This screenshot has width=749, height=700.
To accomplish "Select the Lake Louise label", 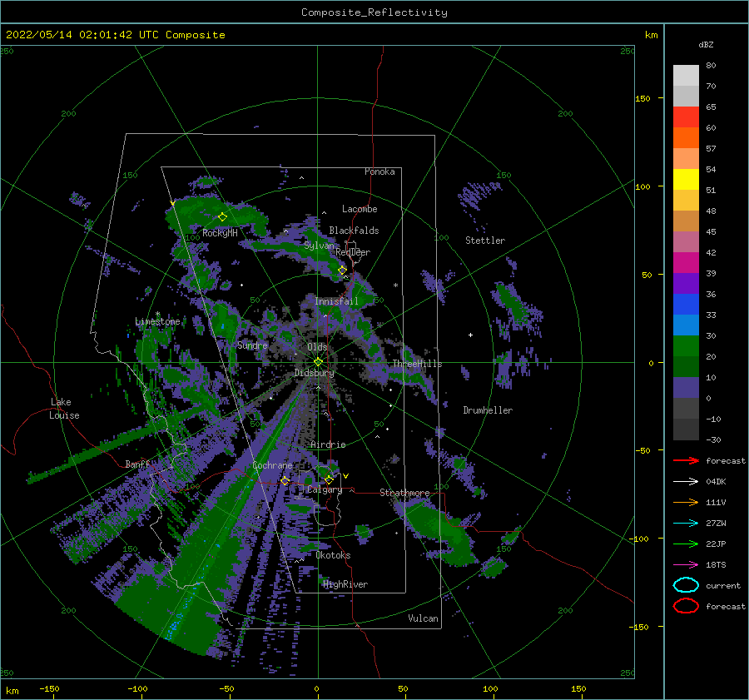I will pyautogui.click(x=64, y=409).
